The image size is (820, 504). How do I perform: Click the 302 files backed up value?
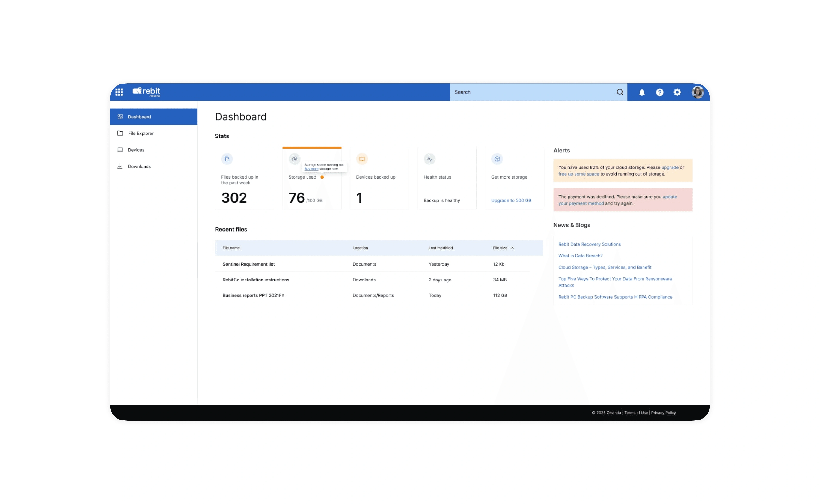234,198
